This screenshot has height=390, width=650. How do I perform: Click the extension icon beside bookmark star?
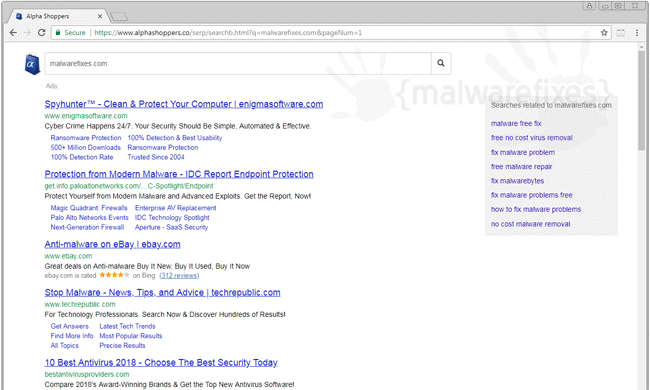621,32
